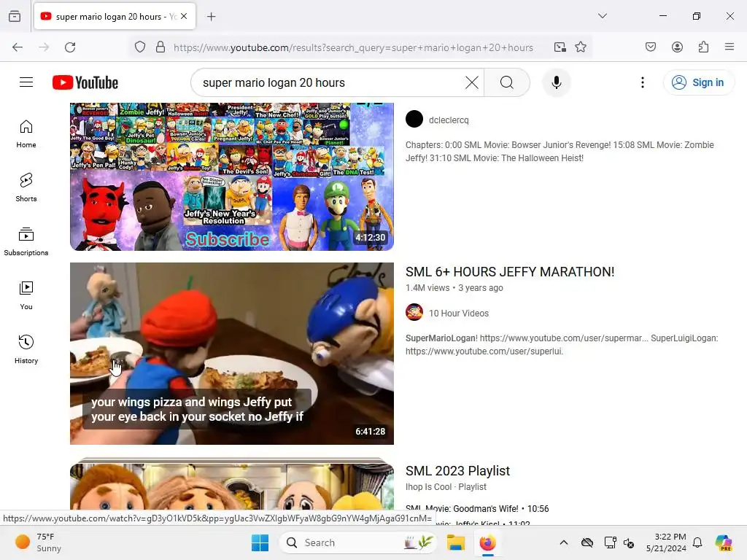Viewport: 747px width, 560px height.
Task: Open 10 Hour Videos channel link
Action: (458, 314)
